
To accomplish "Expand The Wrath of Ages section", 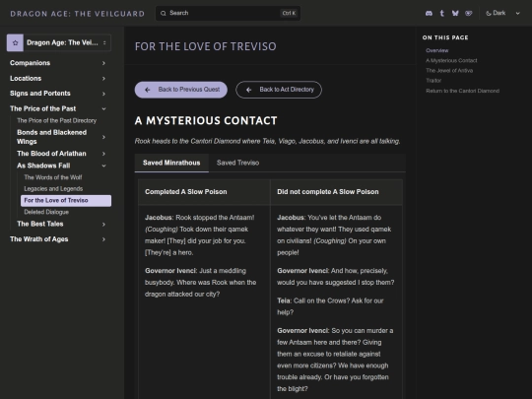I will [x=58, y=239].
